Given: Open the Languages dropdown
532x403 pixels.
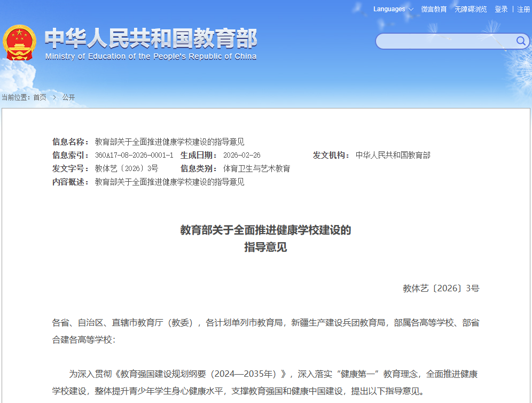Looking at the screenshot, I should (x=393, y=9).
